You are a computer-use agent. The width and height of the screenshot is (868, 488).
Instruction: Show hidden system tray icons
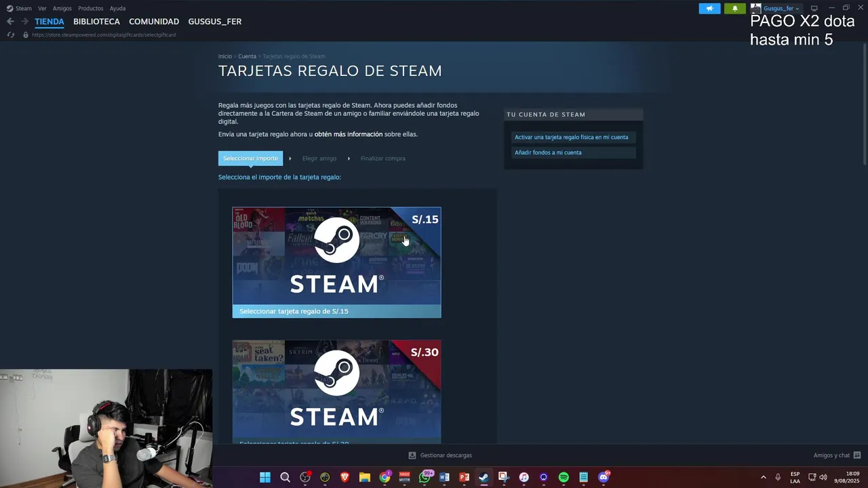click(763, 477)
